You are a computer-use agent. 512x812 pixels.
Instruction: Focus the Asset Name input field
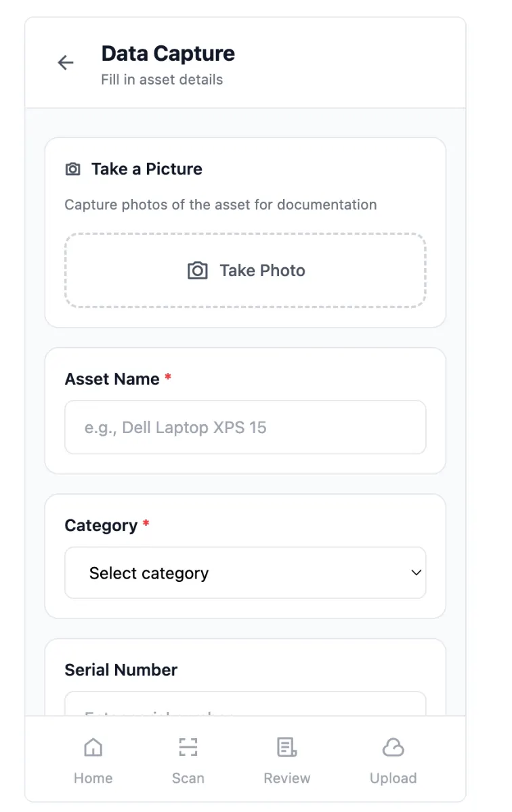(245, 427)
